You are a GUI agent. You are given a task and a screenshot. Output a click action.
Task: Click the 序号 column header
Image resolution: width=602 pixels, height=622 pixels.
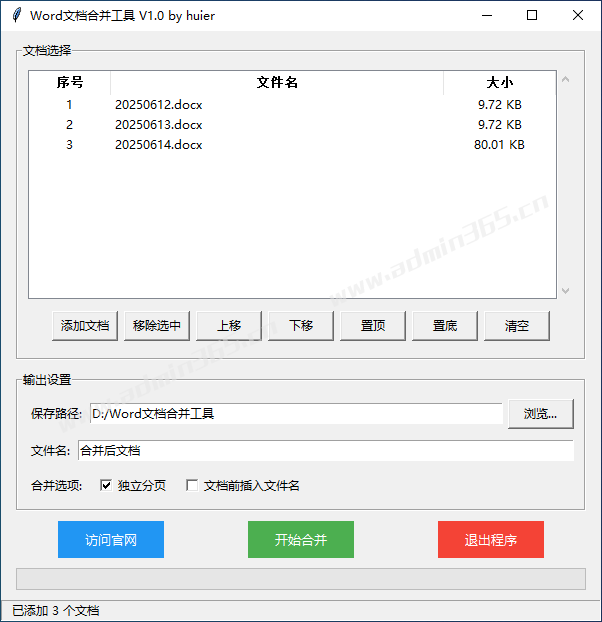click(x=70, y=83)
